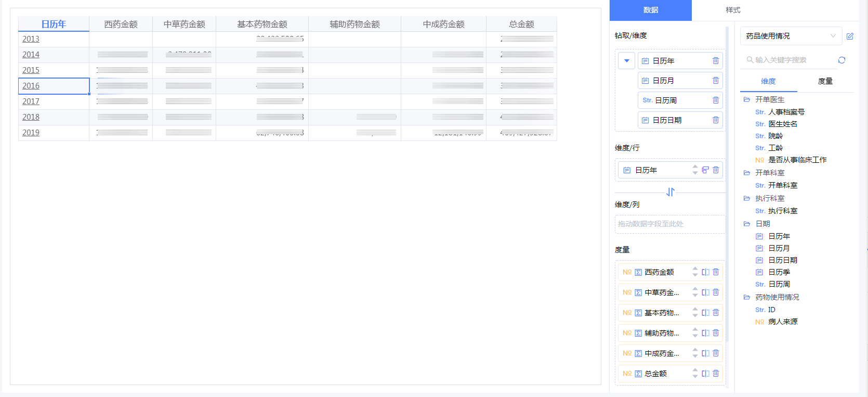Collapse the 日期 folder in the field tree
Image resolution: width=868 pixels, height=397 pixels.
pyautogui.click(x=747, y=224)
